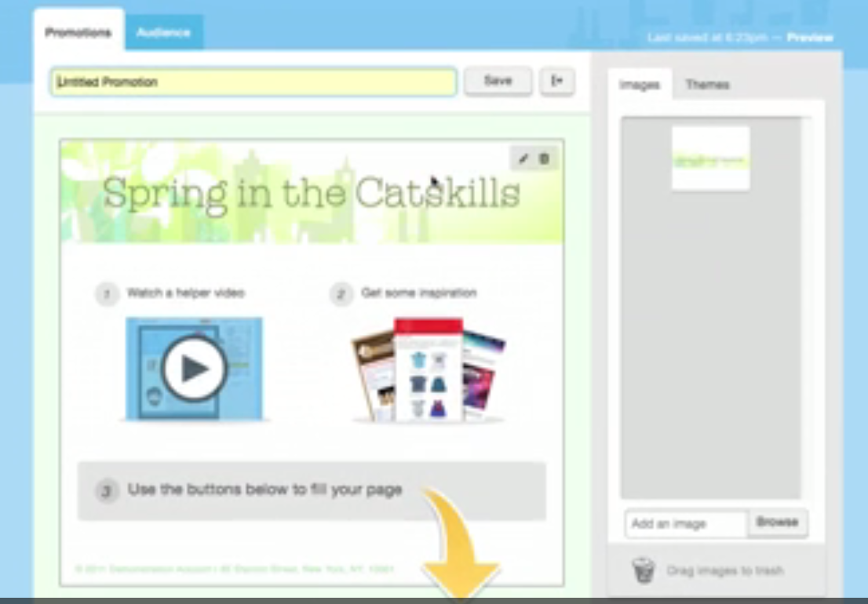Viewport: 868px width, 604px height.
Task: Click the trash can icon in the sidebar
Action: pos(644,570)
